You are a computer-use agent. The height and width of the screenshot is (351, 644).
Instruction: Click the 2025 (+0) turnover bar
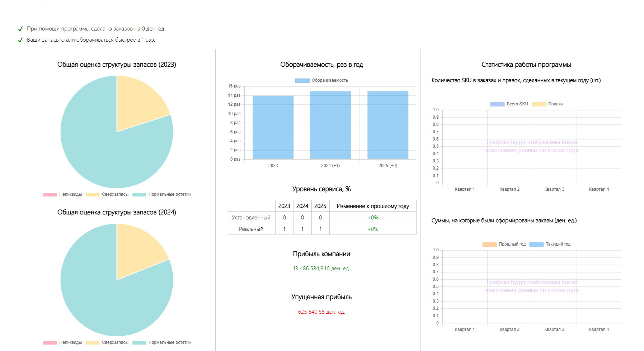point(388,125)
